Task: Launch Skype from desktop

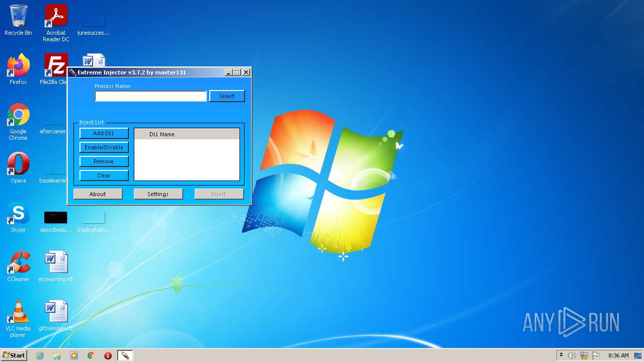Action: (18, 217)
